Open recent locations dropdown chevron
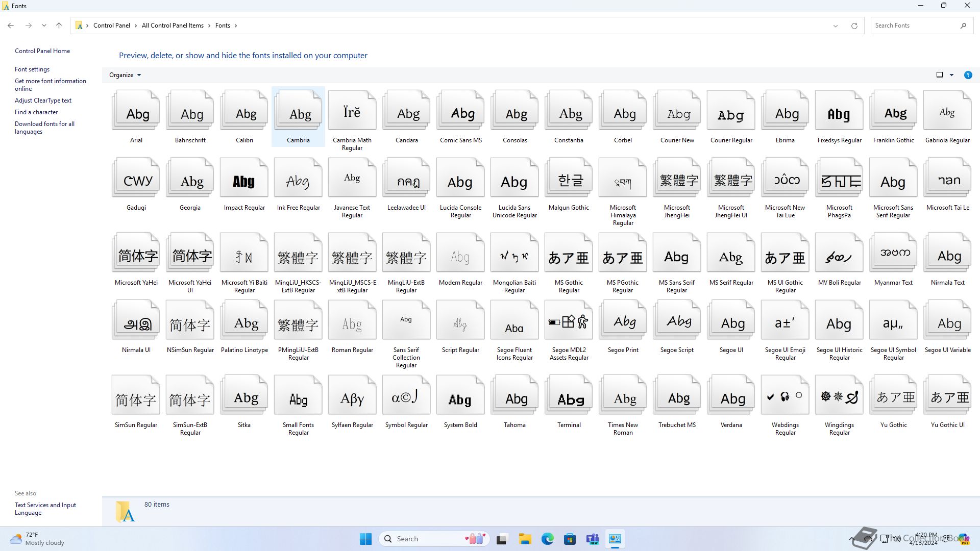Image resolution: width=980 pixels, height=551 pixels. click(44, 26)
